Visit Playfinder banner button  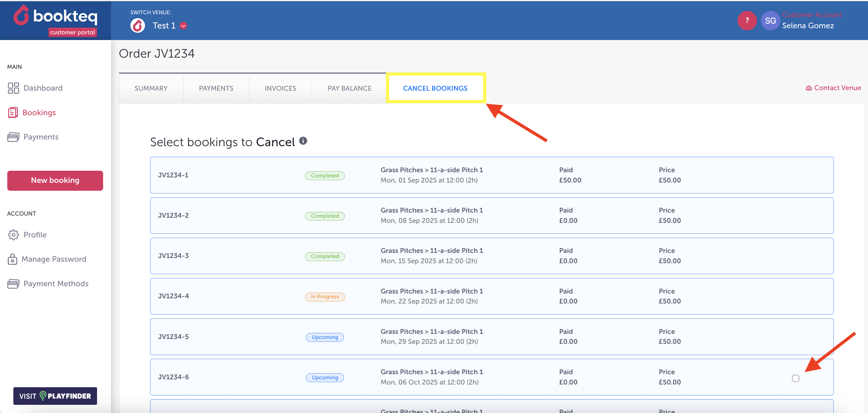pos(55,396)
